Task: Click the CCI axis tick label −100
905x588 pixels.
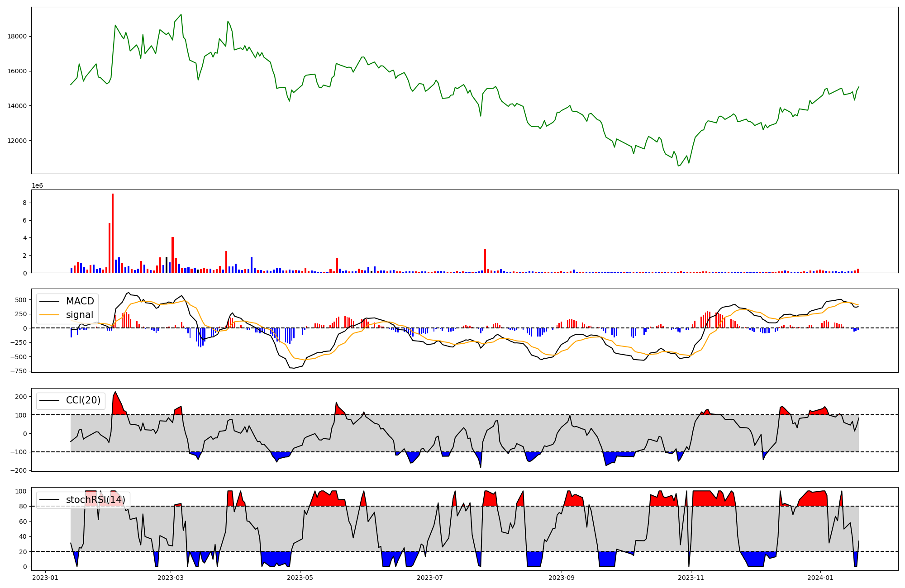Action: tap(19, 452)
